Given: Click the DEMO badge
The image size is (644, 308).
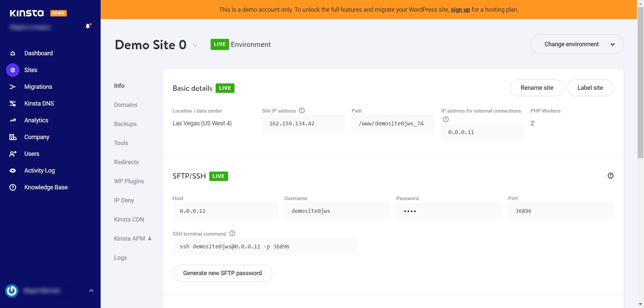Looking at the screenshot, I should [58, 13].
